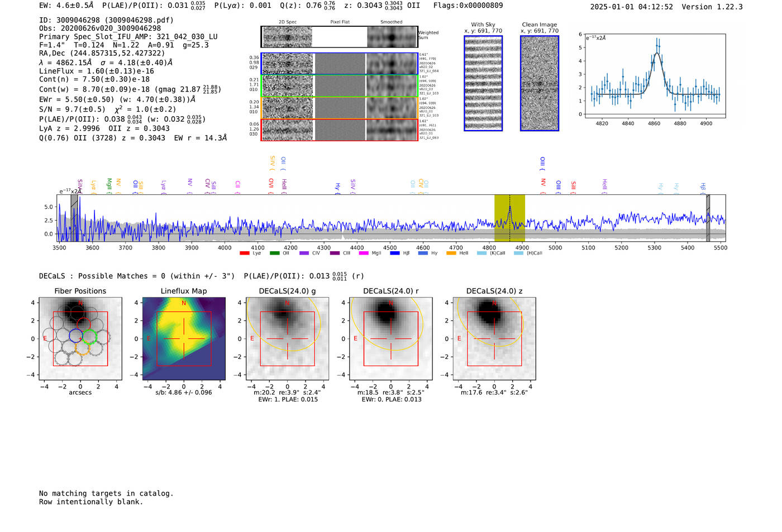
Task: Click the purple CIV legend swatch
Action: pyautogui.click(x=304, y=253)
